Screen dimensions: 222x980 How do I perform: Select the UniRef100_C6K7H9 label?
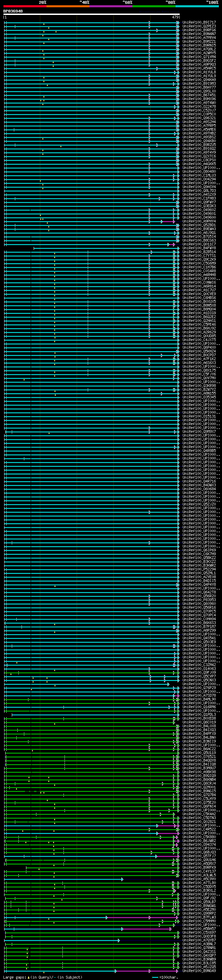(x=199, y=554)
